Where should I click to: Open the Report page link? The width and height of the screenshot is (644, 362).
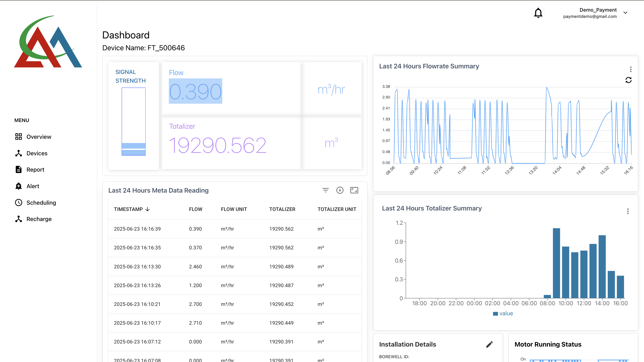coord(35,170)
